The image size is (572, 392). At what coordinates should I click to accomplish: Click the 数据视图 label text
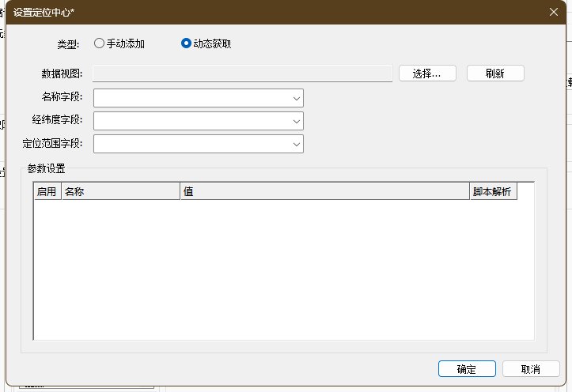(x=61, y=73)
